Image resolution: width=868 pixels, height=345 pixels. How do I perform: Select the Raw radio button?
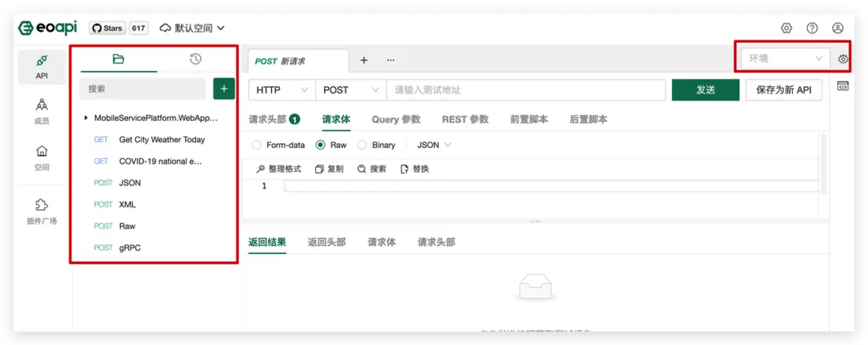click(320, 145)
